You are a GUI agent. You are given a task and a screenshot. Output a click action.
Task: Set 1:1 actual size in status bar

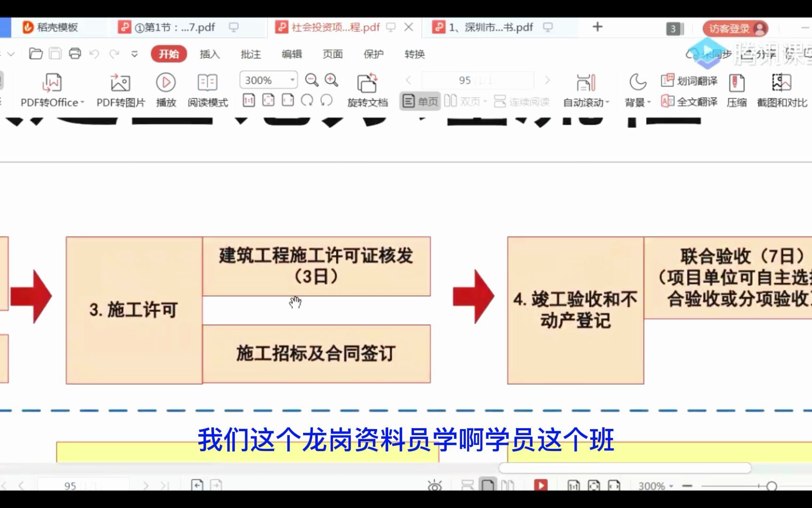(x=573, y=485)
